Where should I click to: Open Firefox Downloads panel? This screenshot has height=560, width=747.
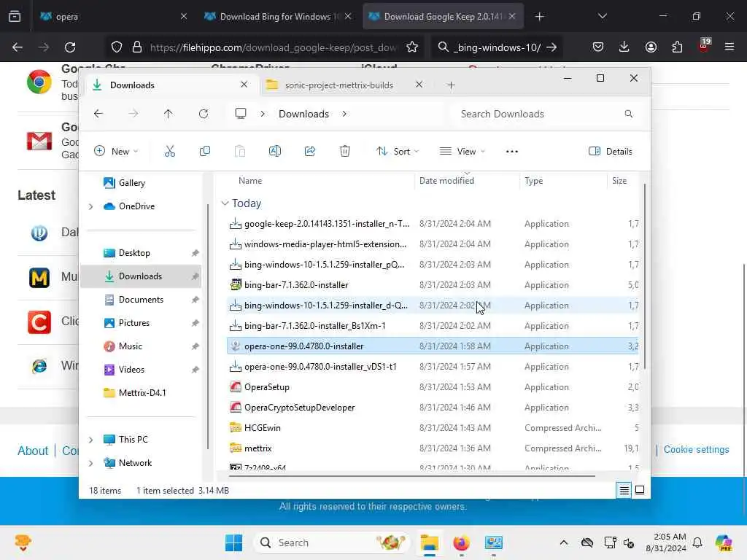click(x=624, y=47)
